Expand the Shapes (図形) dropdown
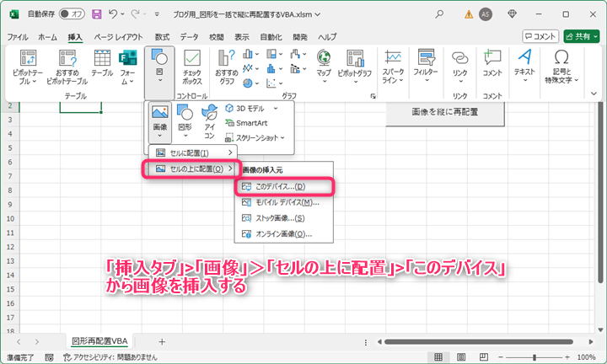Image resolution: width=607 pixels, height=364 pixels. tap(185, 120)
